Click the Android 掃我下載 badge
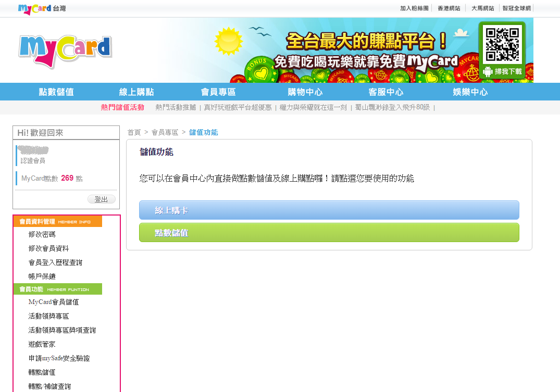Viewport: 560px width, 392px height. [x=502, y=71]
